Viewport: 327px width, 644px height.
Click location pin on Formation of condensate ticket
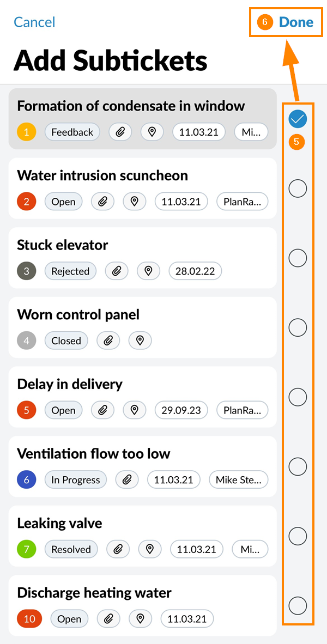[x=152, y=132]
